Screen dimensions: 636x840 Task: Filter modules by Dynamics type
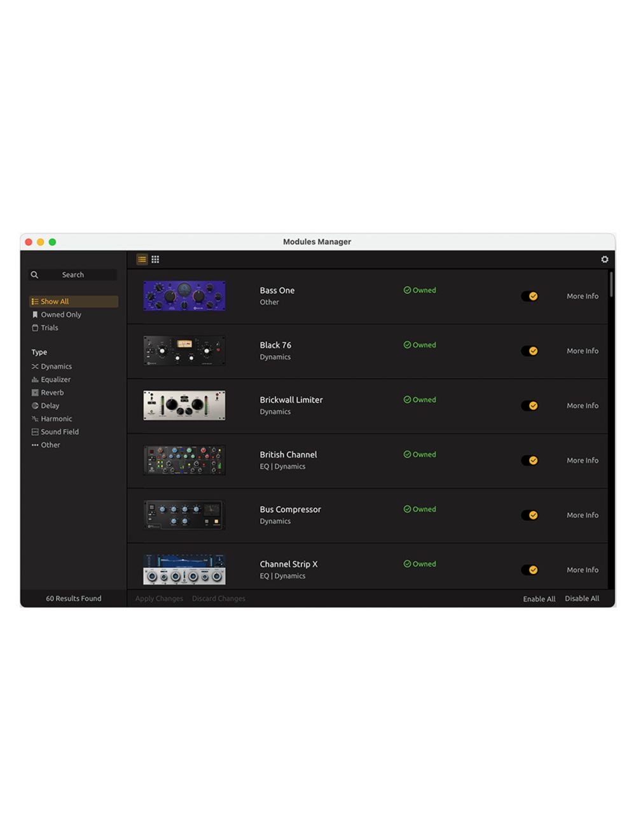55,366
